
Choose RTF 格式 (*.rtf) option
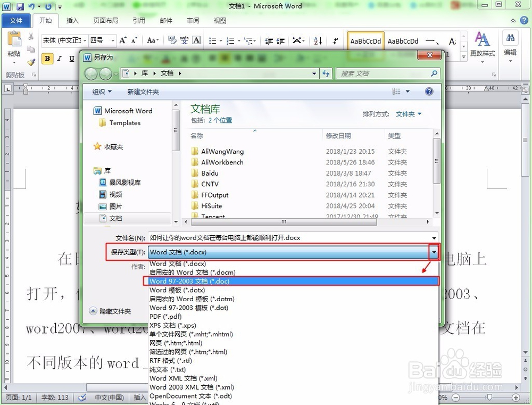coord(294,360)
